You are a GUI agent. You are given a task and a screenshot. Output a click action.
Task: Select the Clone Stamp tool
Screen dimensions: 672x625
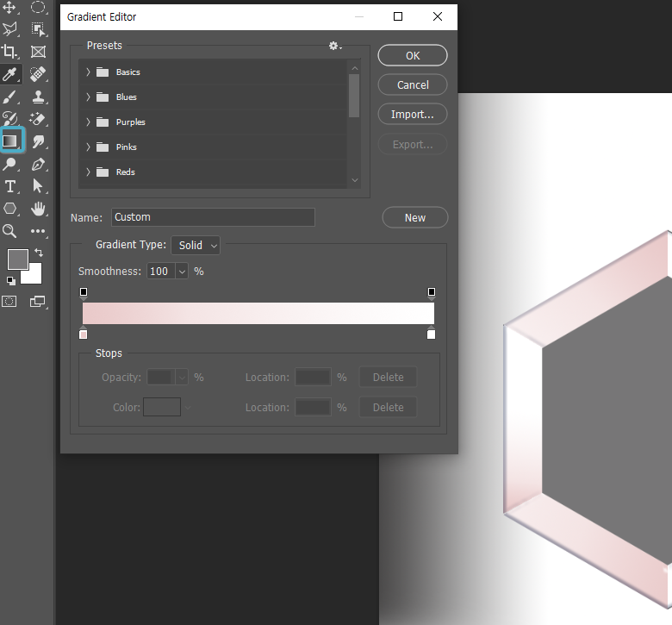point(38,97)
